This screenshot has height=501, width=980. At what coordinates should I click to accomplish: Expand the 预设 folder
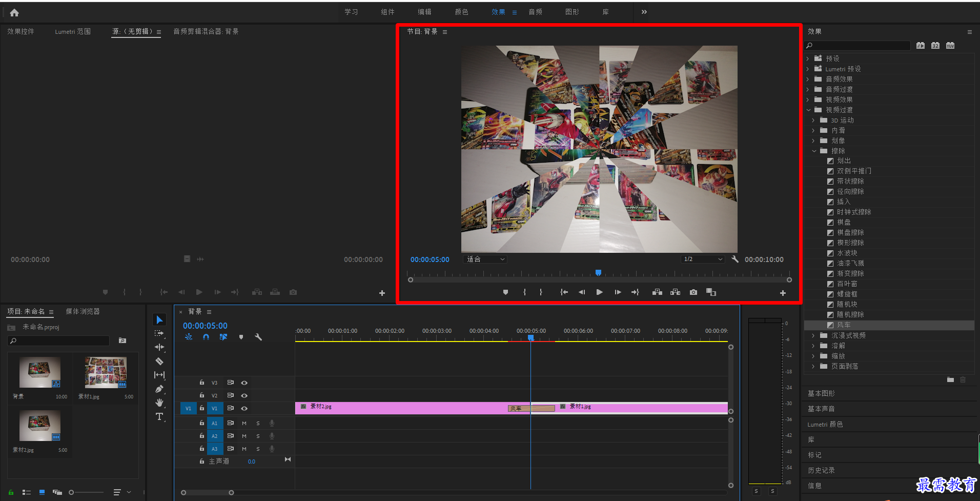coord(808,58)
